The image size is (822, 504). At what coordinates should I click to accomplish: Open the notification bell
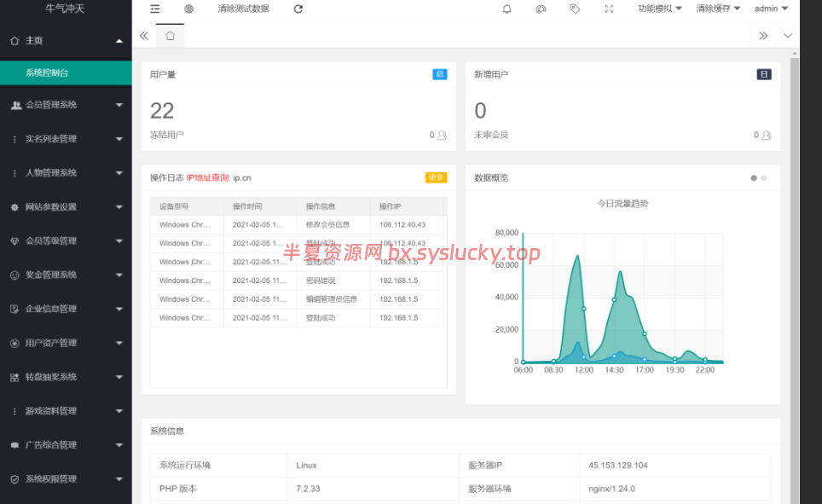tap(507, 9)
